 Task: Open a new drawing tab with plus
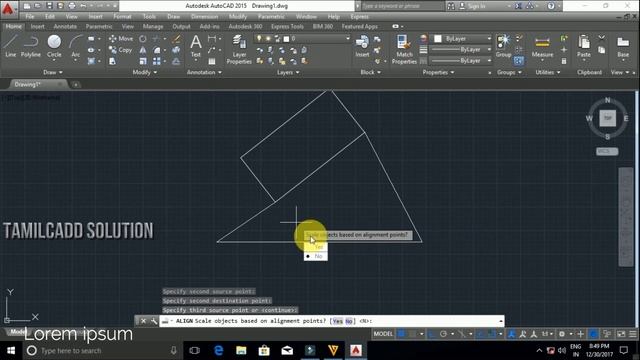(76, 85)
